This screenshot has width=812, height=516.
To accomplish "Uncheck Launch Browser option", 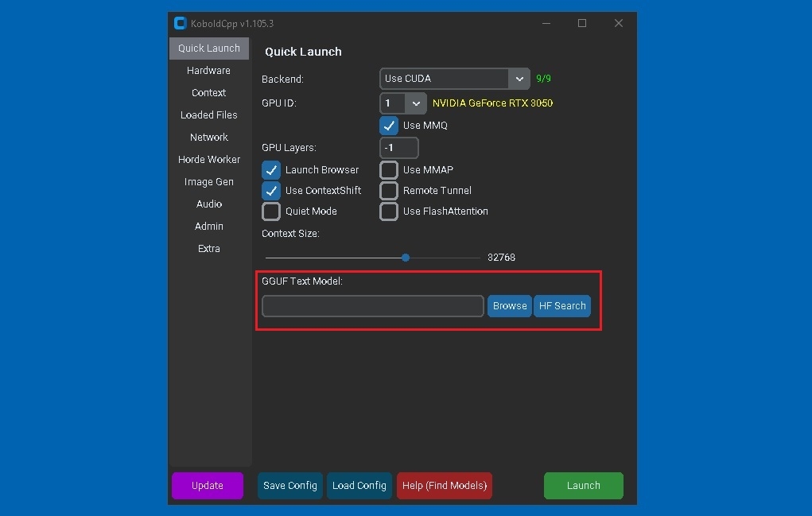I will (x=271, y=170).
